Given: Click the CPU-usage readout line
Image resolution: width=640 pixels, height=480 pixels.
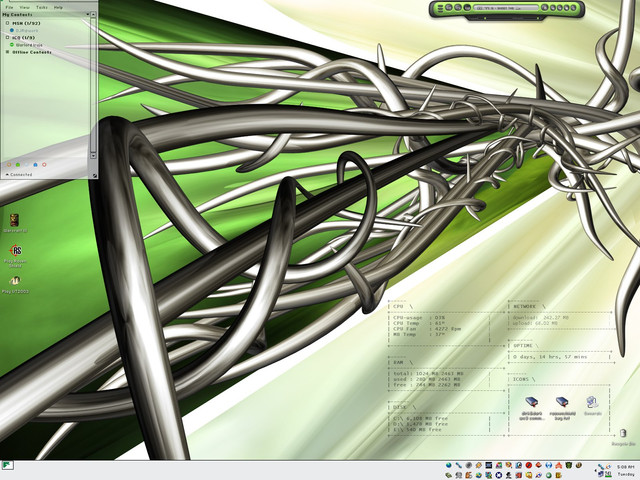Looking at the screenshot, I should coord(419,318).
